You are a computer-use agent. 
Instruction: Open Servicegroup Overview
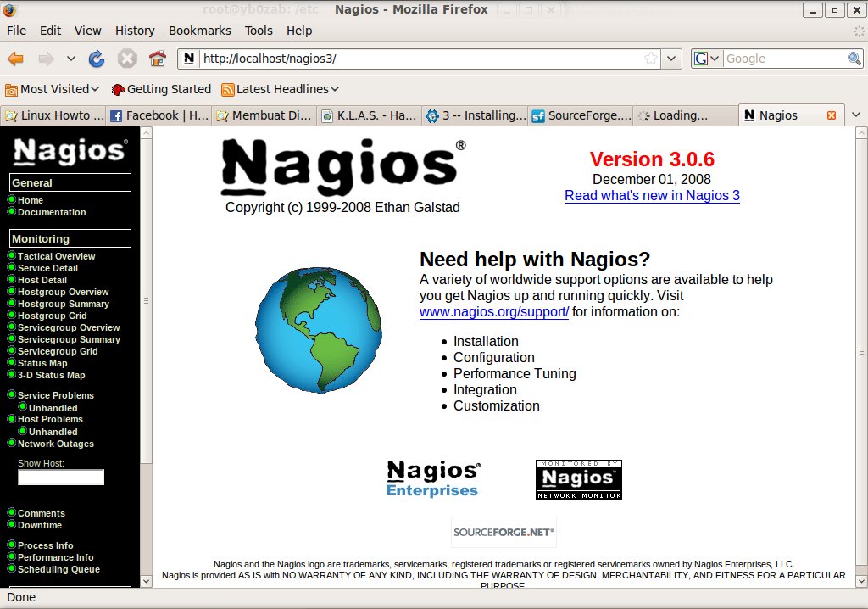click(x=69, y=327)
